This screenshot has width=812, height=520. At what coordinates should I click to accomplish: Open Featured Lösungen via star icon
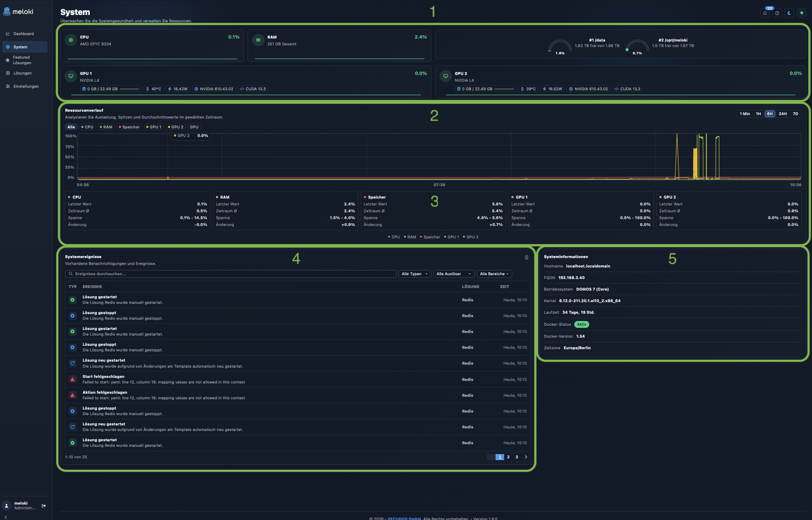7,60
